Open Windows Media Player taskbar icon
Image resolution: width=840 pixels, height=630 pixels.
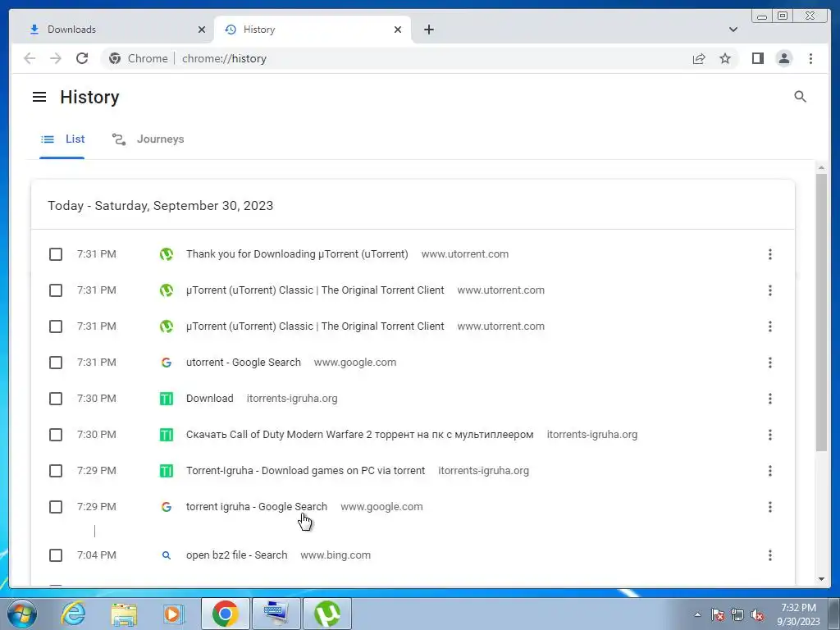tap(173, 614)
